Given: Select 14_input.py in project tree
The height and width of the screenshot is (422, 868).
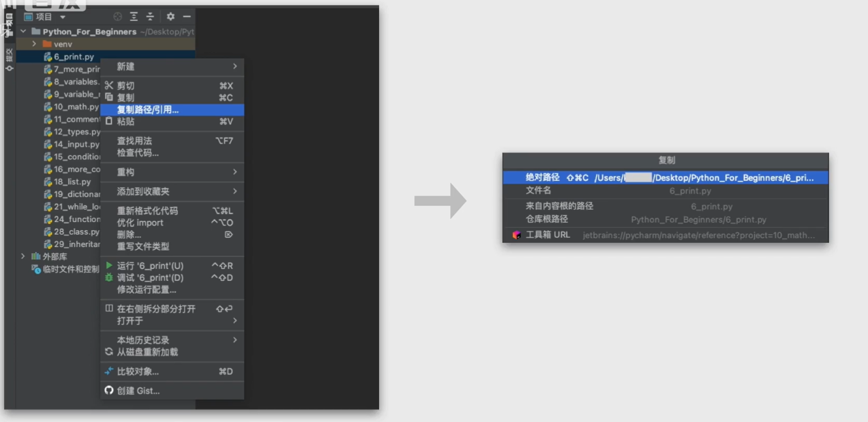Looking at the screenshot, I should 72,144.
